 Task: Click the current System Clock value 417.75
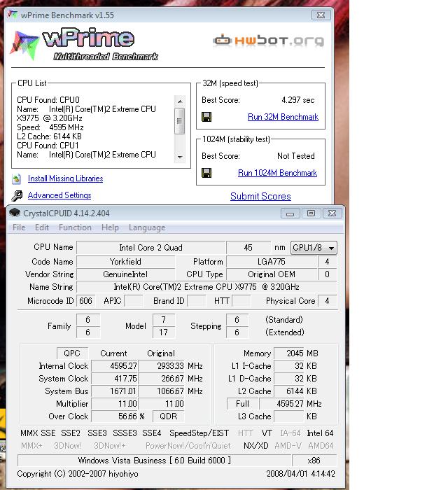115,379
